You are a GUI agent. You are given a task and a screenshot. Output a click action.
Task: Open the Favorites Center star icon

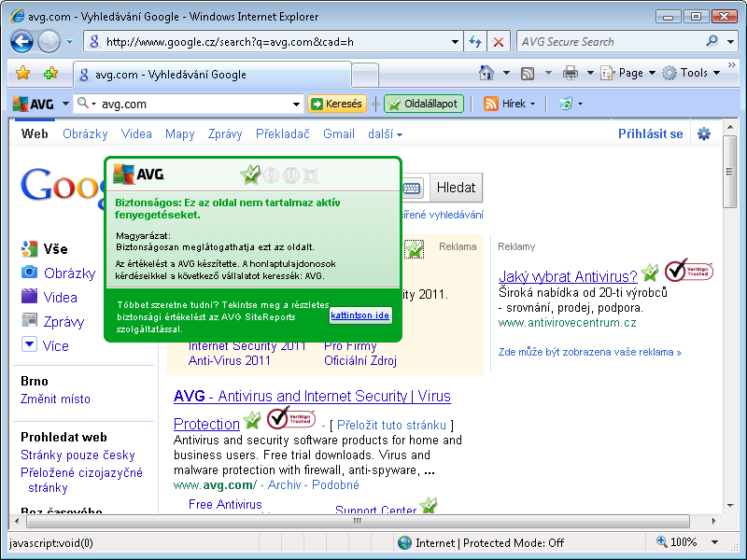22,73
